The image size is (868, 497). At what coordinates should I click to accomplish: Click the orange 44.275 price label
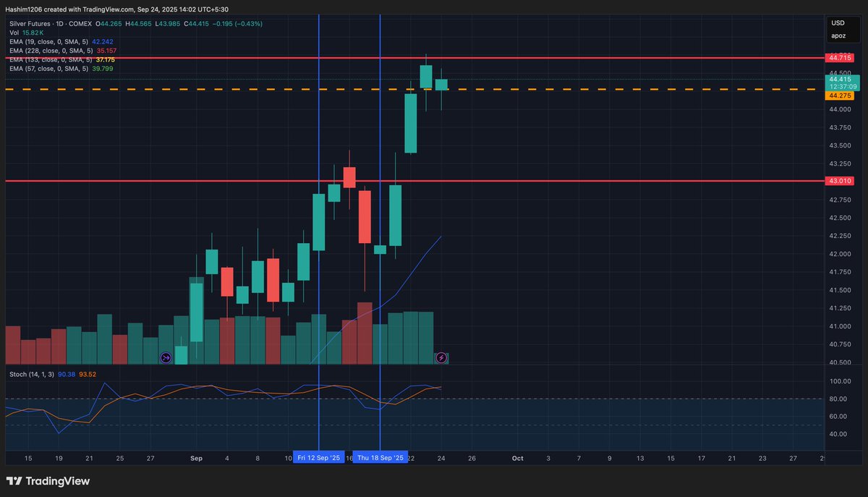[838, 95]
